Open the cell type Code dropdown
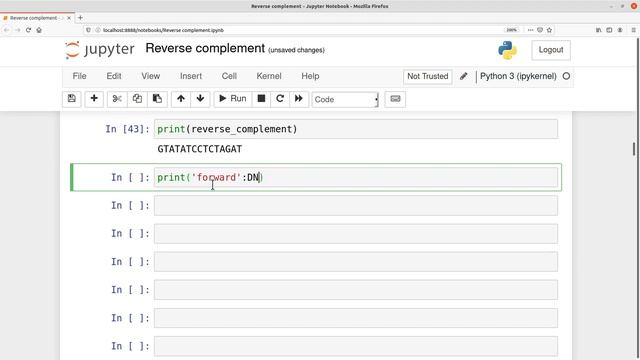The height and width of the screenshot is (360, 640). [345, 99]
